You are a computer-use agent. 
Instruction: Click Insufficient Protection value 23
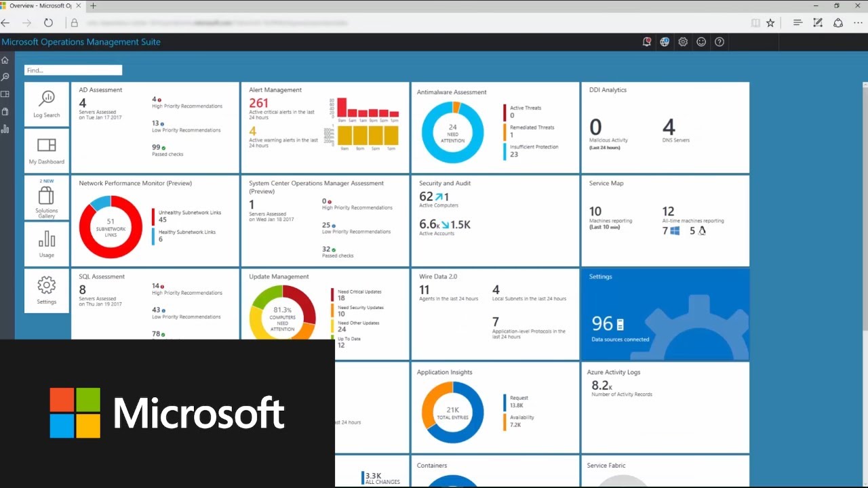514,155
